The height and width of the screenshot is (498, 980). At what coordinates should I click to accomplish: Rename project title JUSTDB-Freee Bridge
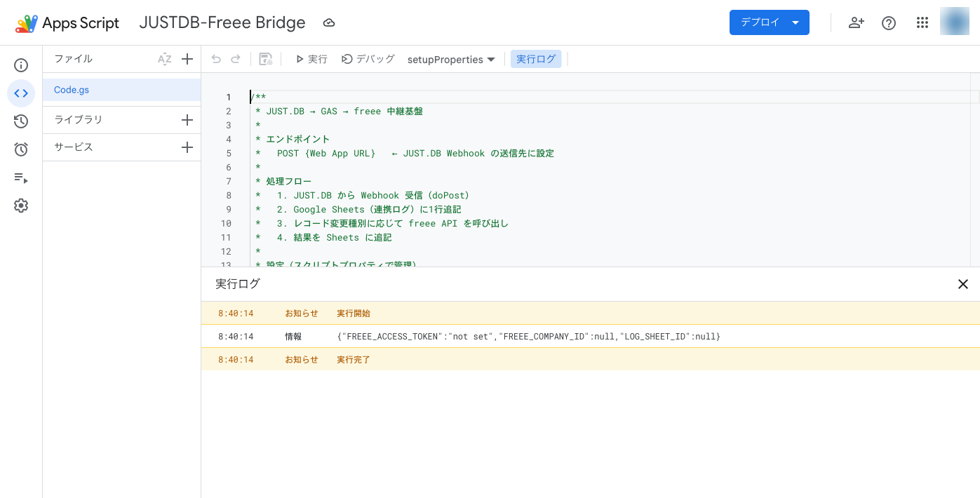[222, 22]
